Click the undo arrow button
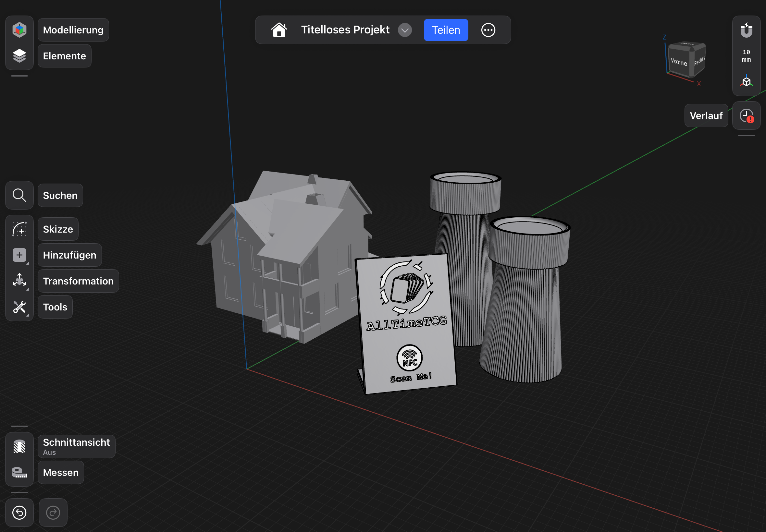The image size is (766, 532). click(x=19, y=512)
